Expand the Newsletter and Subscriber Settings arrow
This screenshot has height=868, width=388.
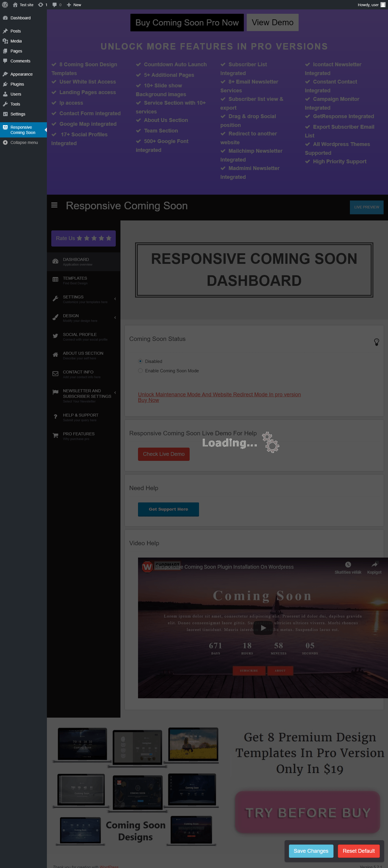(115, 393)
